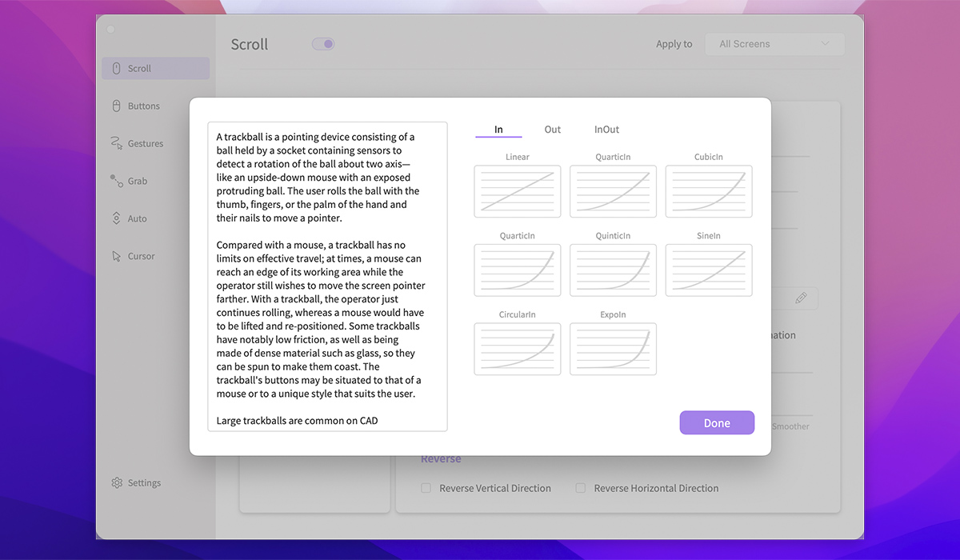Select the In easing tab
Image resolution: width=960 pixels, height=560 pixels.
tap(498, 129)
